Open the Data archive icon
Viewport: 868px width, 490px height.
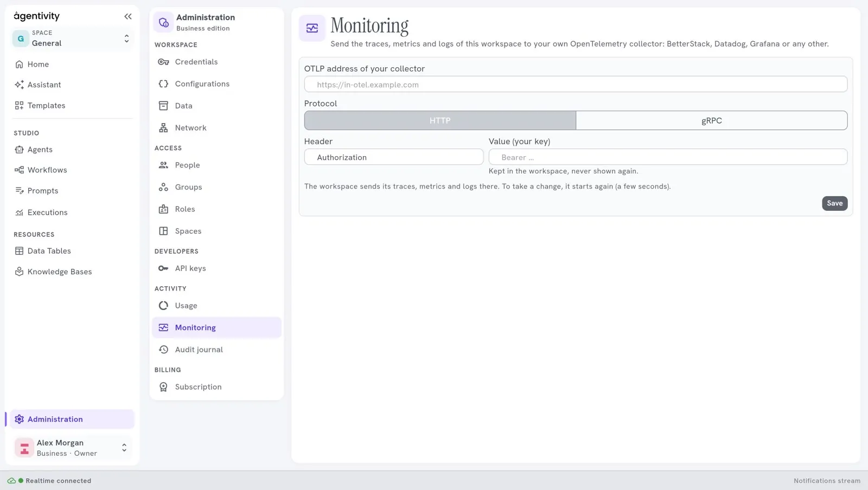(x=163, y=106)
